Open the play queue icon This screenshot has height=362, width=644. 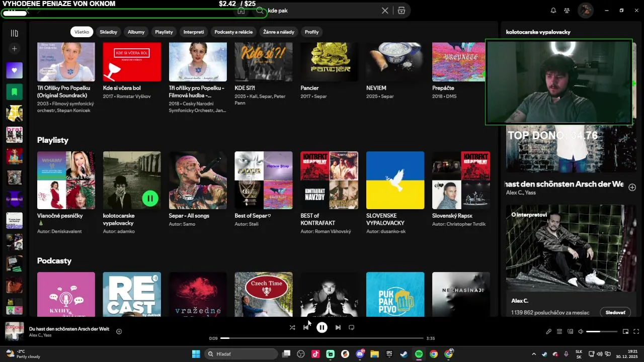click(x=559, y=331)
